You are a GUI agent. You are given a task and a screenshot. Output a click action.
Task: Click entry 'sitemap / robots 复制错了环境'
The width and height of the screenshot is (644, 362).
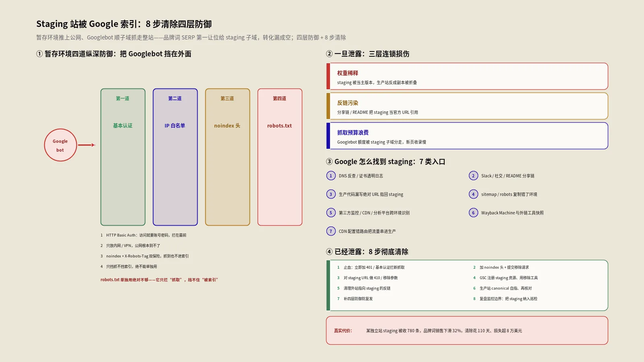pos(509,194)
